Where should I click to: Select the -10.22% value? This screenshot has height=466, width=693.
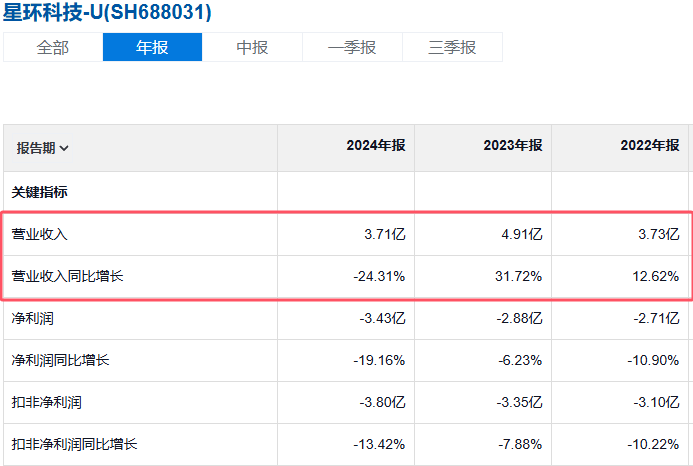coord(653,444)
